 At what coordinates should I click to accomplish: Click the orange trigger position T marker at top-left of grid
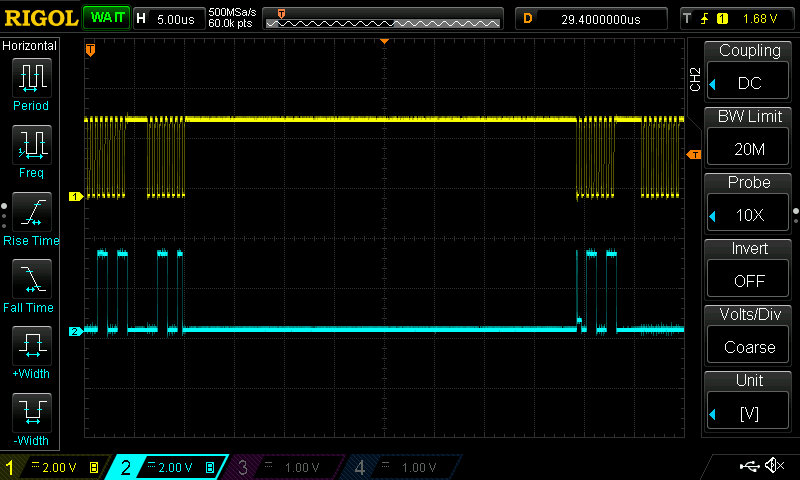(90, 49)
